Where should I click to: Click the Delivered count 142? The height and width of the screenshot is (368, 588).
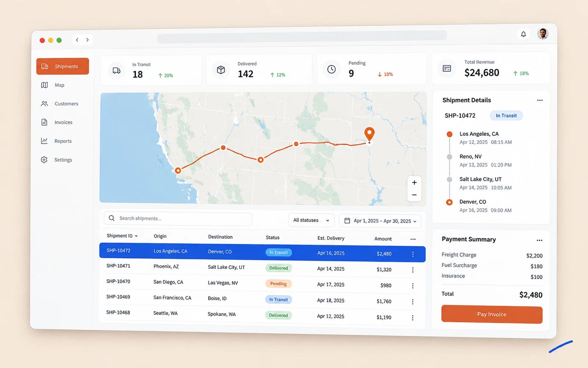pyautogui.click(x=245, y=74)
